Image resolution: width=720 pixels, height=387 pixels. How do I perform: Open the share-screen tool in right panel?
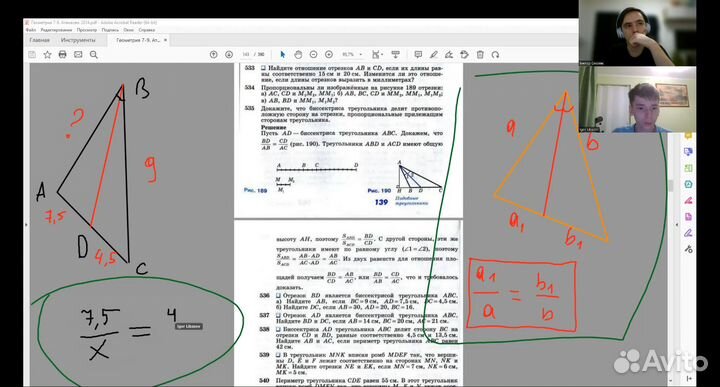click(x=688, y=152)
